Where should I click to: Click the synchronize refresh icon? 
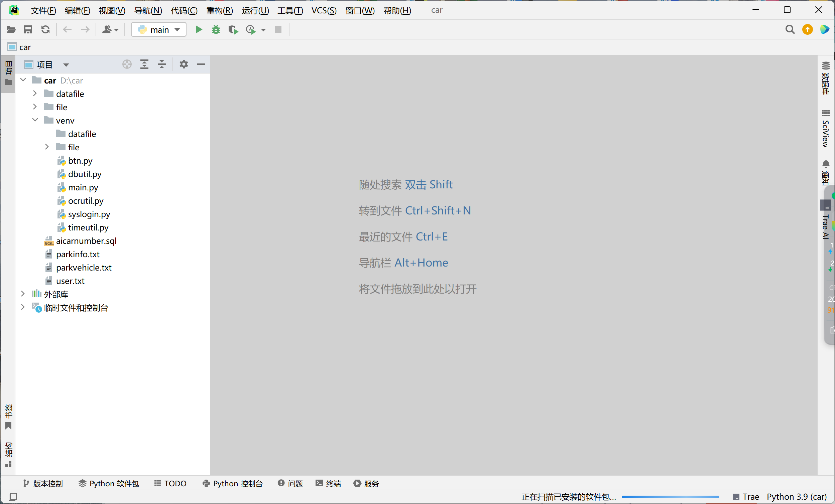click(45, 30)
